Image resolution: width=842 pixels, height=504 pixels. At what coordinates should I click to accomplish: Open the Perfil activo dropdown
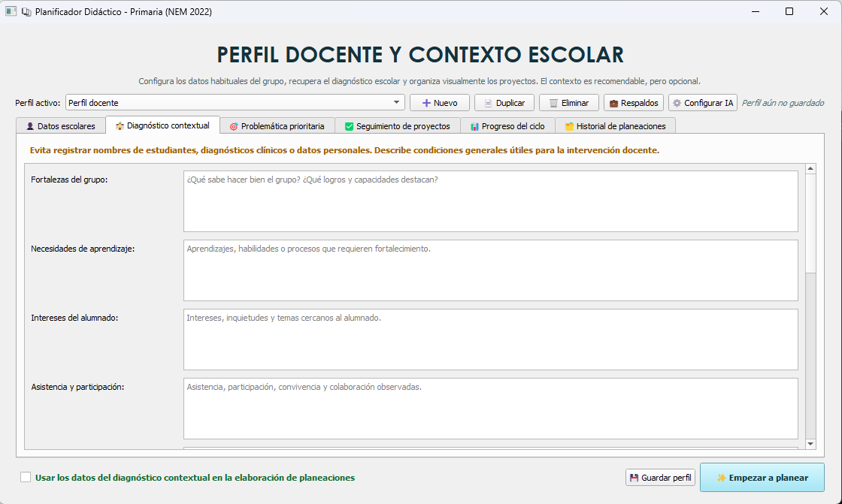pos(235,102)
